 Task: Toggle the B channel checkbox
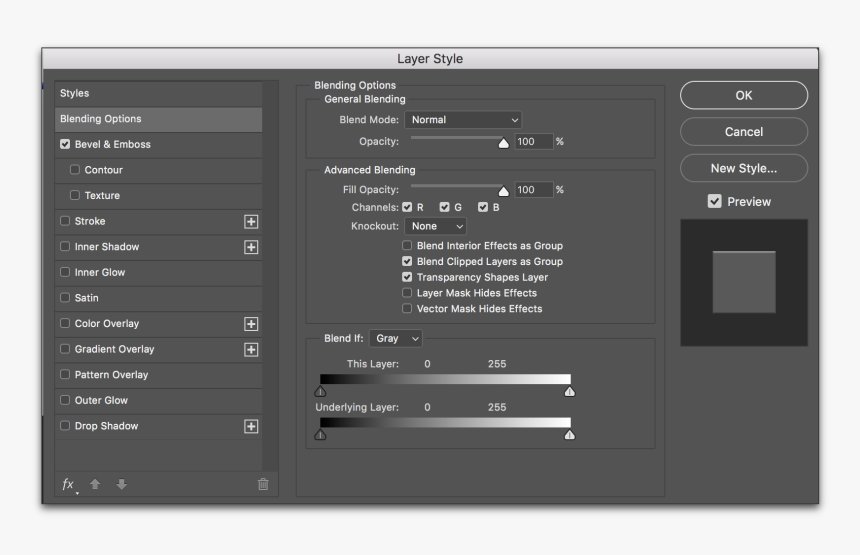pyautogui.click(x=483, y=207)
